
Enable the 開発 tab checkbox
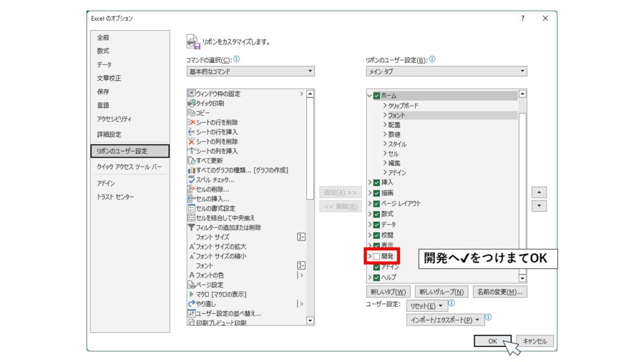tap(377, 256)
